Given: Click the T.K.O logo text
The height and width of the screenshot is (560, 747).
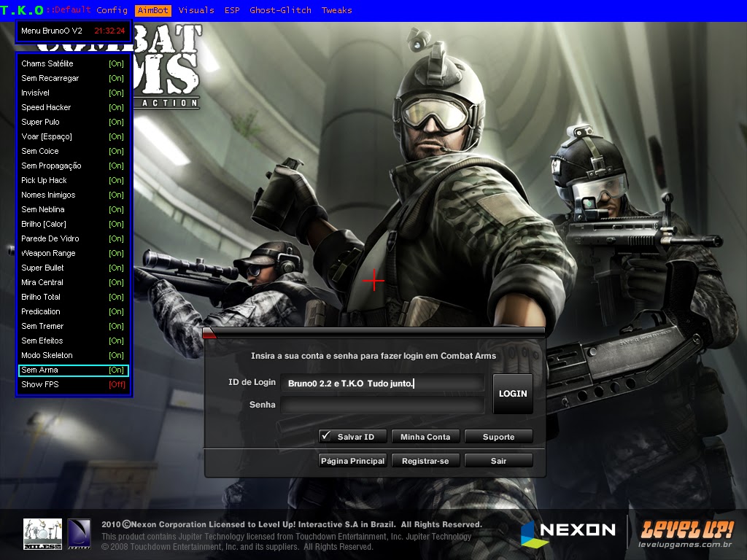Looking at the screenshot, I should pyautogui.click(x=22, y=10).
